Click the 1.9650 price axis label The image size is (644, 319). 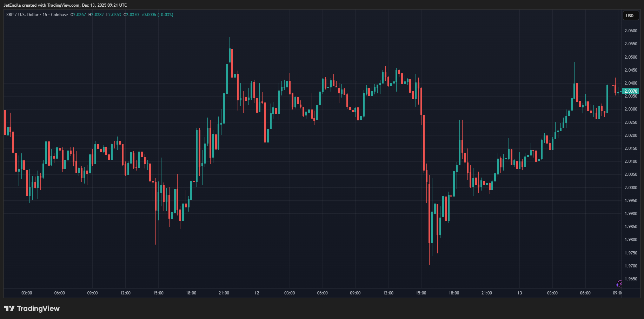click(631, 279)
